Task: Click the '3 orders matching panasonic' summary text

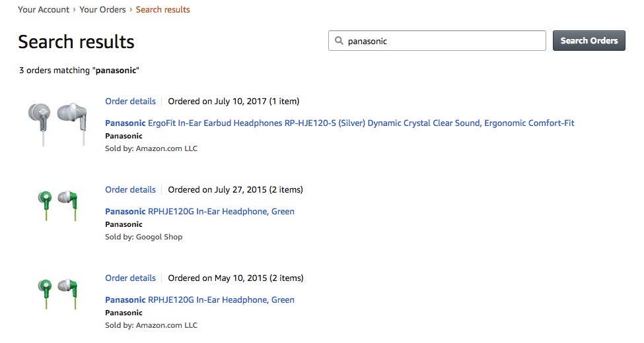Action: tap(79, 70)
